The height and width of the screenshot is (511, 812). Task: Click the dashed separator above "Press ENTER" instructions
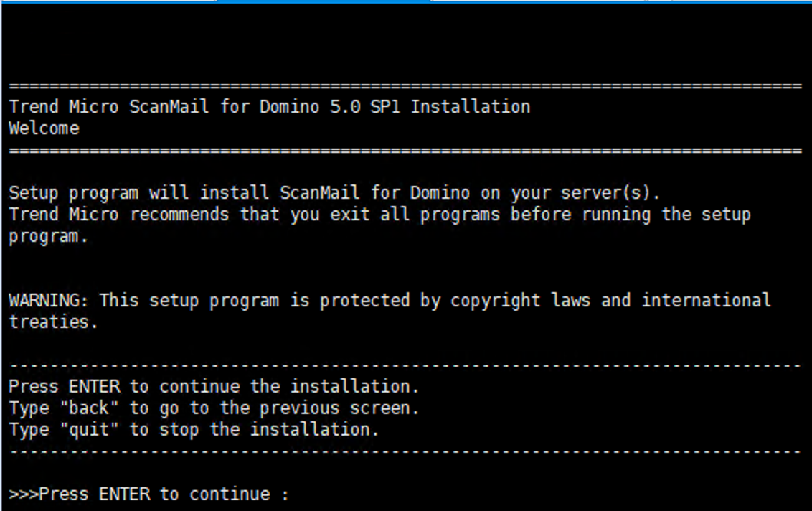click(405, 366)
